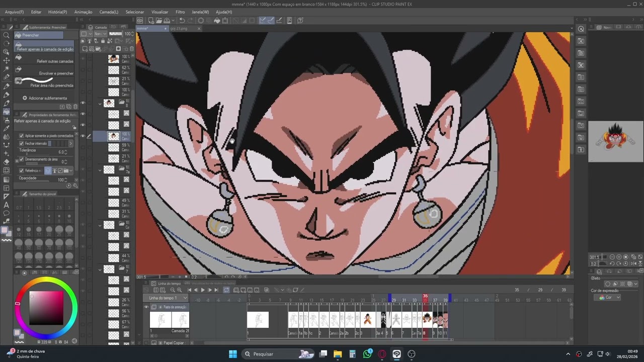Play the animation in the timeline

pos(203,290)
